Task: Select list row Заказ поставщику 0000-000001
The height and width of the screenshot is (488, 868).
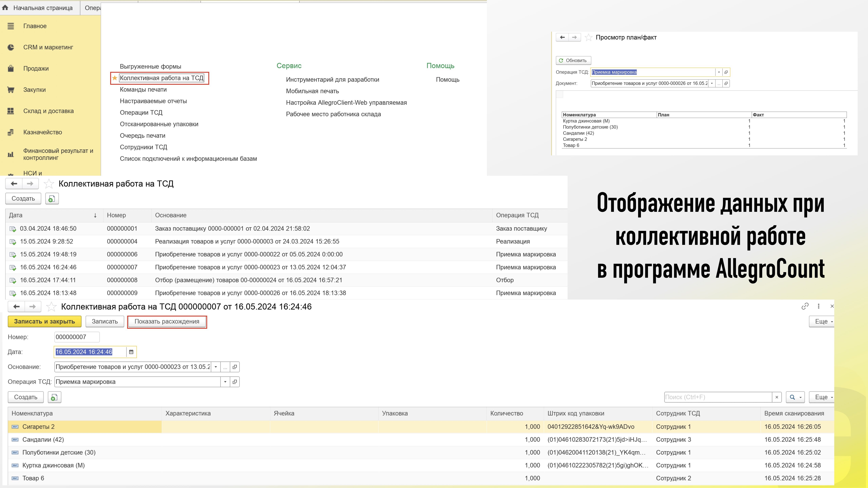Action: 286,229
